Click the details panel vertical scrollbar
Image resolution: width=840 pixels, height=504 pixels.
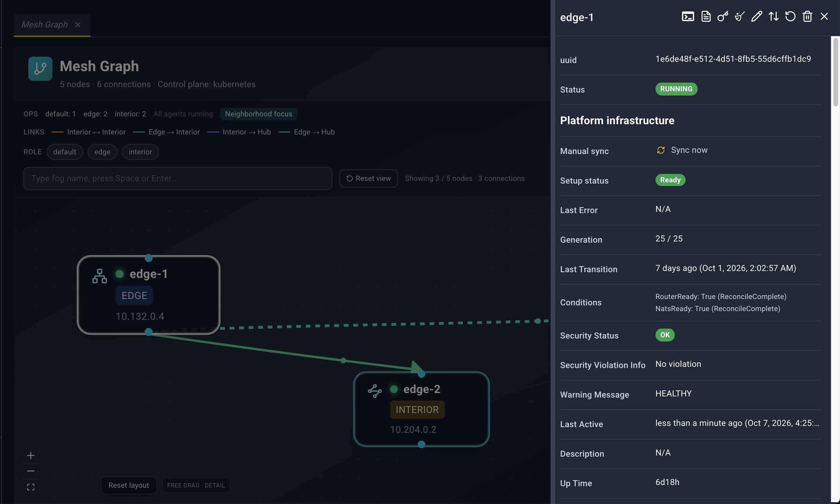[836, 73]
